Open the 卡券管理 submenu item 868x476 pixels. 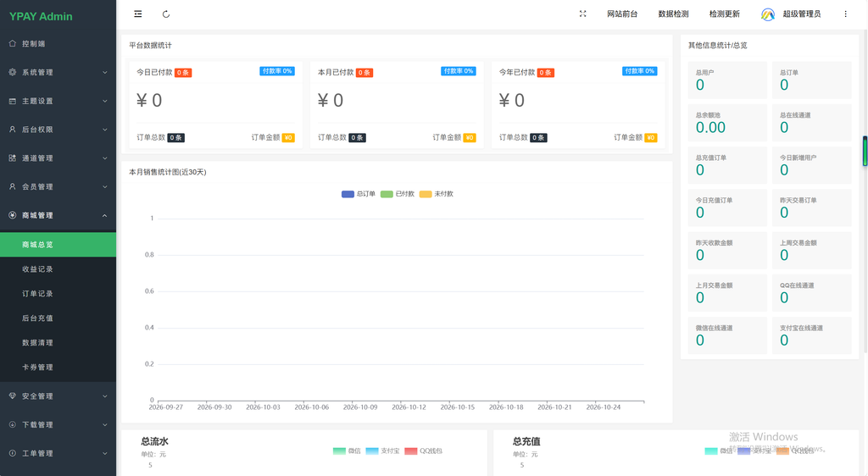58,367
